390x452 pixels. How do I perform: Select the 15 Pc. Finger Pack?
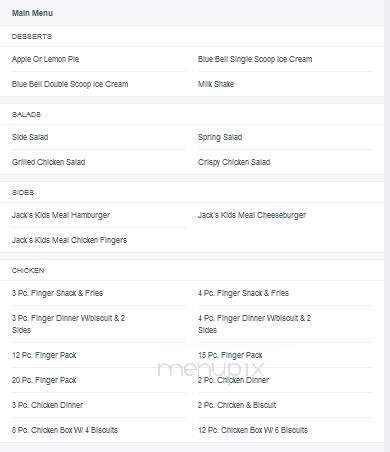click(230, 355)
